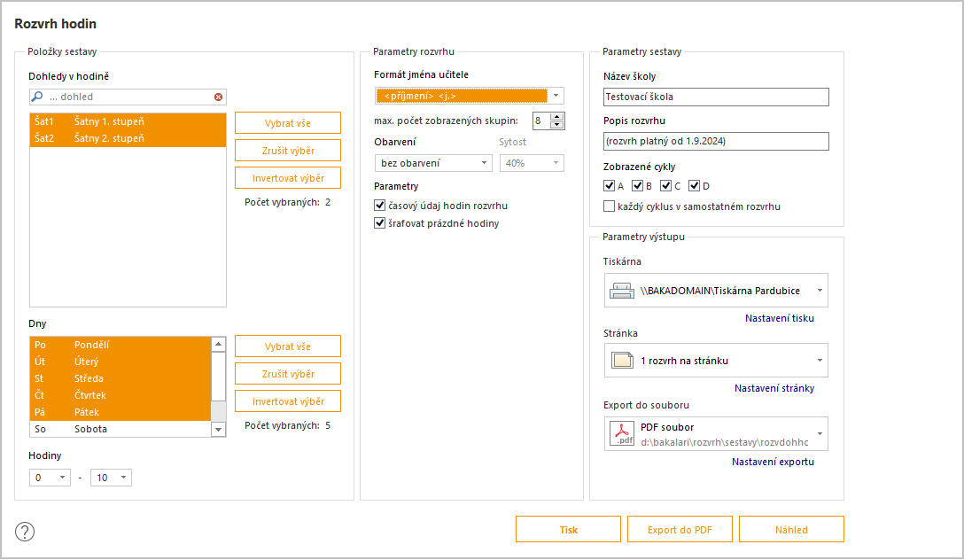
Task: Uncheck šrafovat prázdné hodiny
Action: [x=380, y=223]
